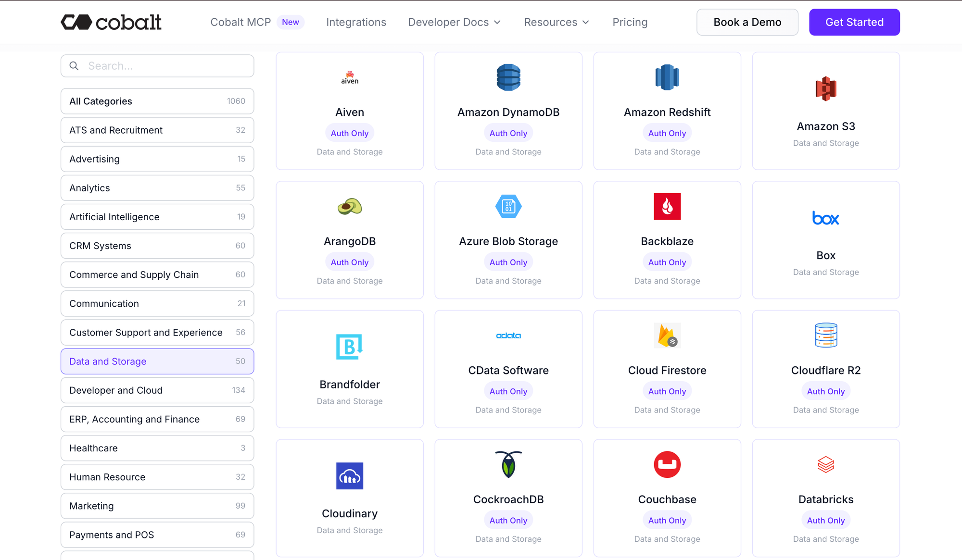Image resolution: width=962 pixels, height=560 pixels.
Task: Click the CockroachDB card title
Action: (x=508, y=499)
